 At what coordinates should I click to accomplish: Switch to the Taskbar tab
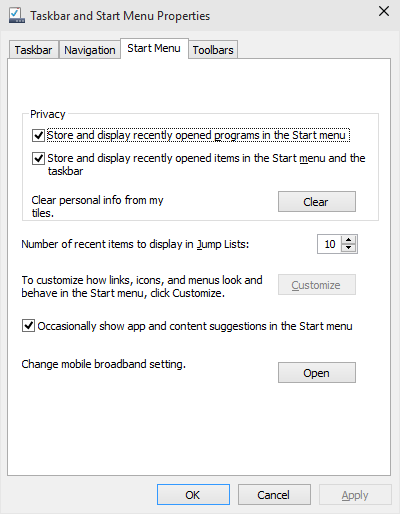33,50
